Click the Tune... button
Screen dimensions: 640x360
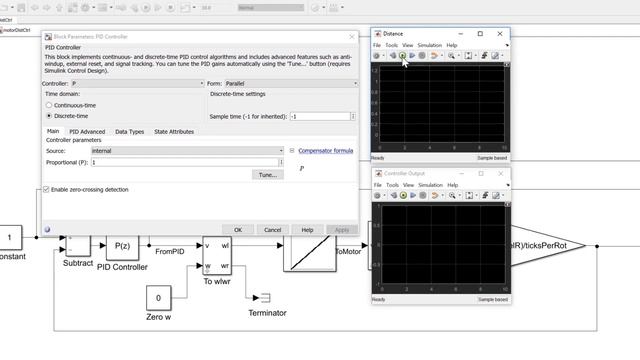268,175
